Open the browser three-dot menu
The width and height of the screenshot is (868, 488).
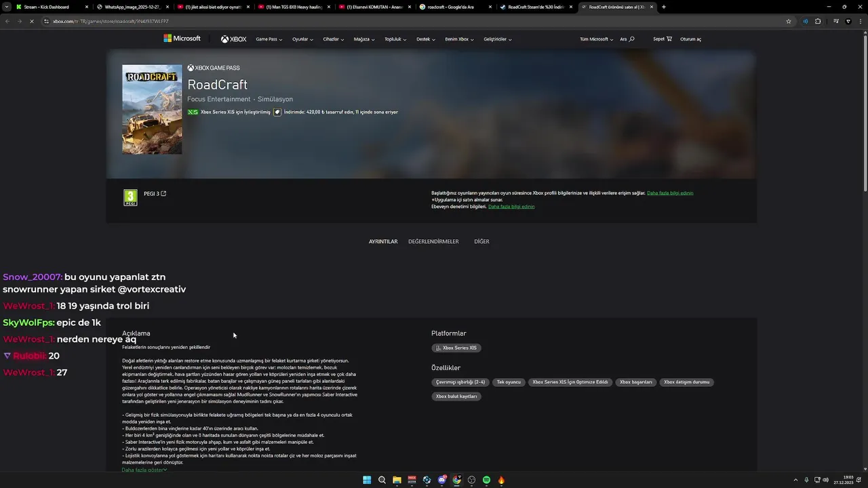860,21
